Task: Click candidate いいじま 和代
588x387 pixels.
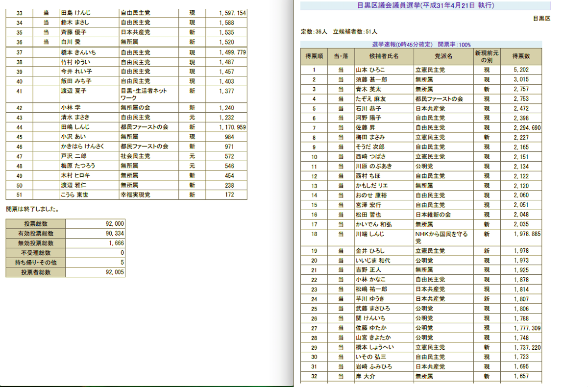Action: (372, 260)
